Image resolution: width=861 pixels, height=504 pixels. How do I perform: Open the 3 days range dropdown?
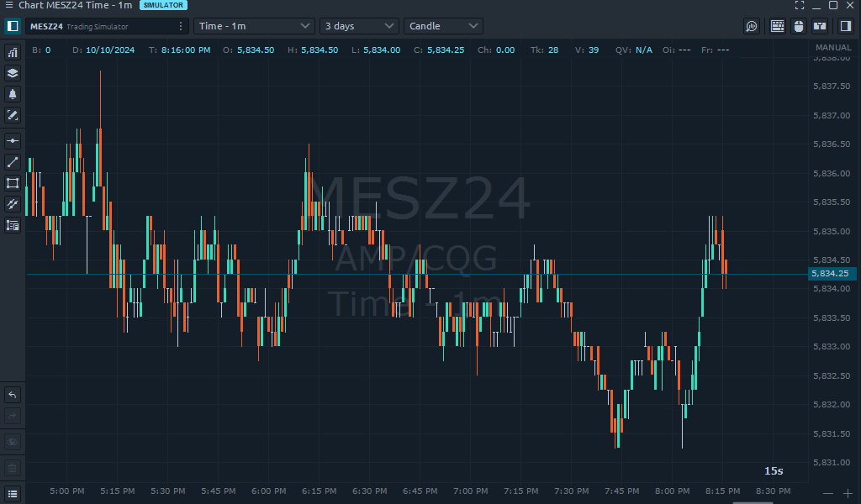pyautogui.click(x=359, y=26)
